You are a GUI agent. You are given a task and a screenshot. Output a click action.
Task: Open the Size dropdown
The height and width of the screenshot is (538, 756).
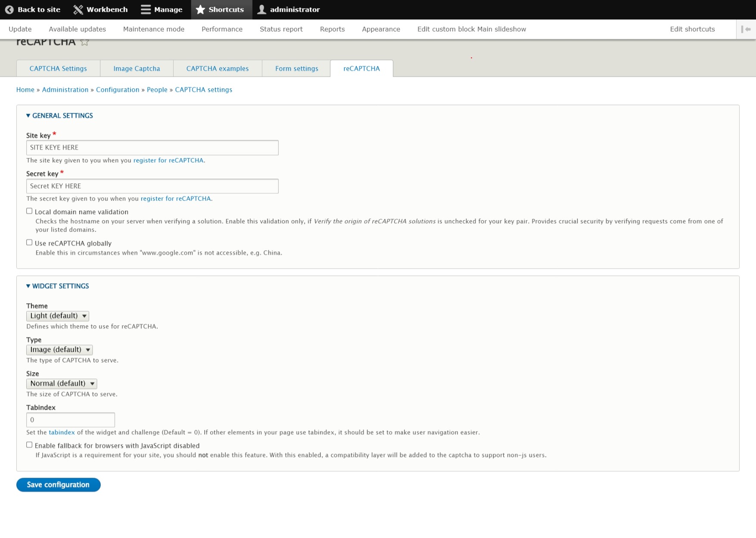click(61, 383)
